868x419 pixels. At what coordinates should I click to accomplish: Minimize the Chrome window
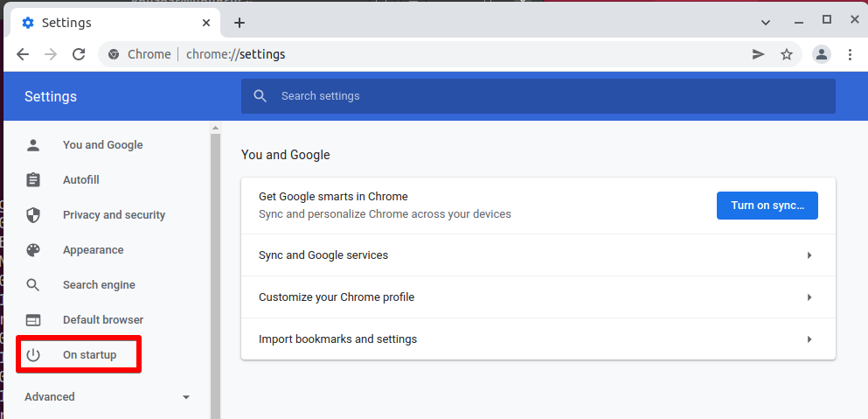click(799, 23)
